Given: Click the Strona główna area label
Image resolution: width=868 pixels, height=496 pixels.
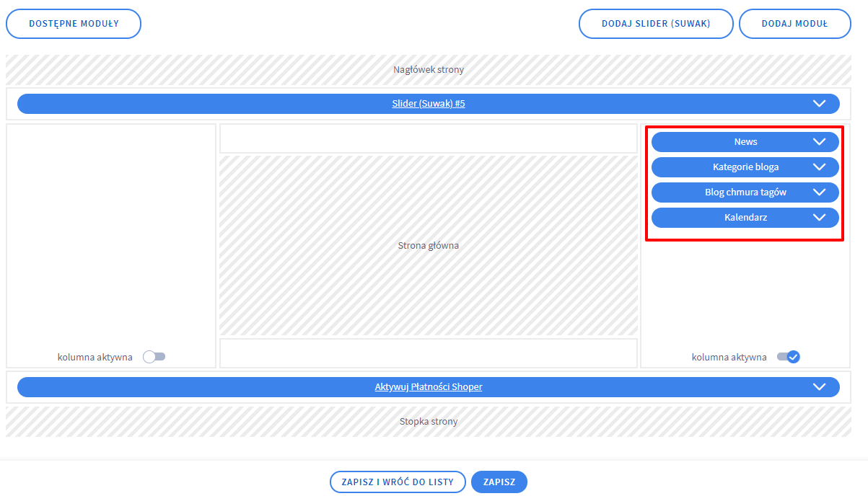Looking at the screenshot, I should click(429, 246).
